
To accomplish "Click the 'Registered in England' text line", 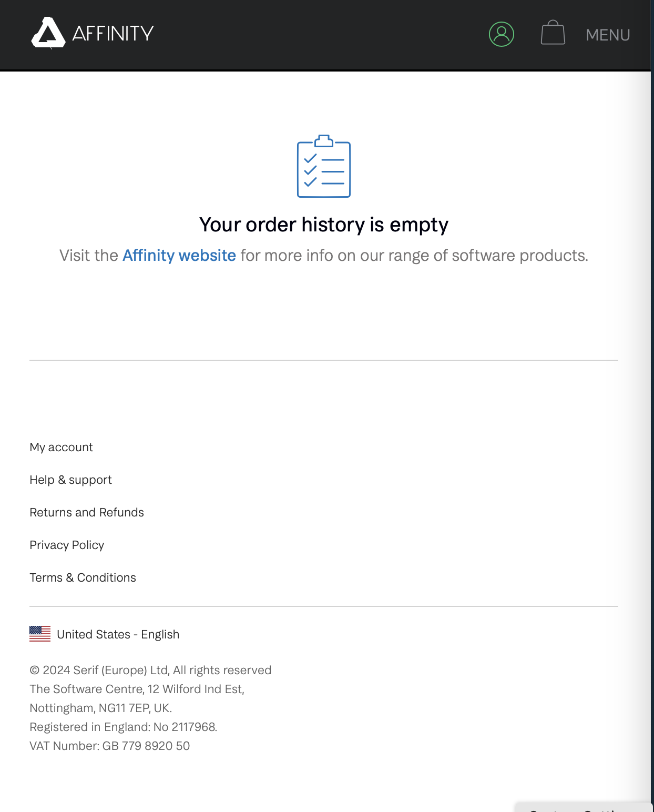I will click(x=123, y=727).
